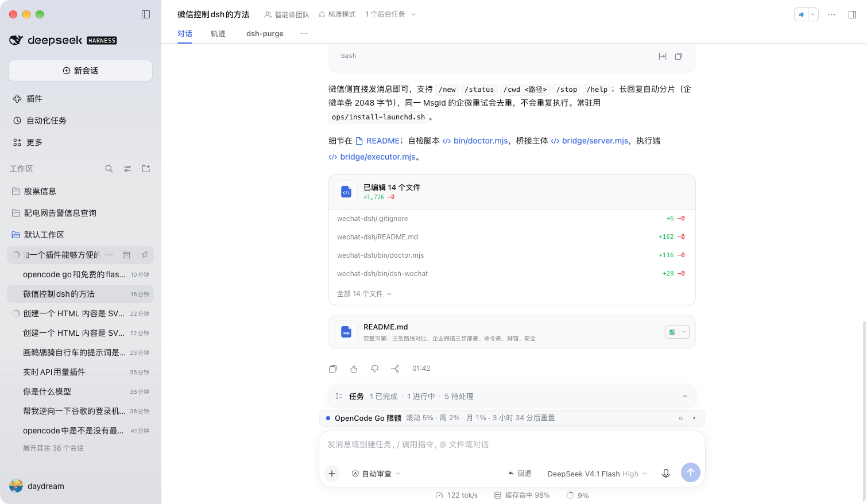This screenshot has width=867, height=504.
Task: Switch to the 轨迹 tab
Action: 218,33
